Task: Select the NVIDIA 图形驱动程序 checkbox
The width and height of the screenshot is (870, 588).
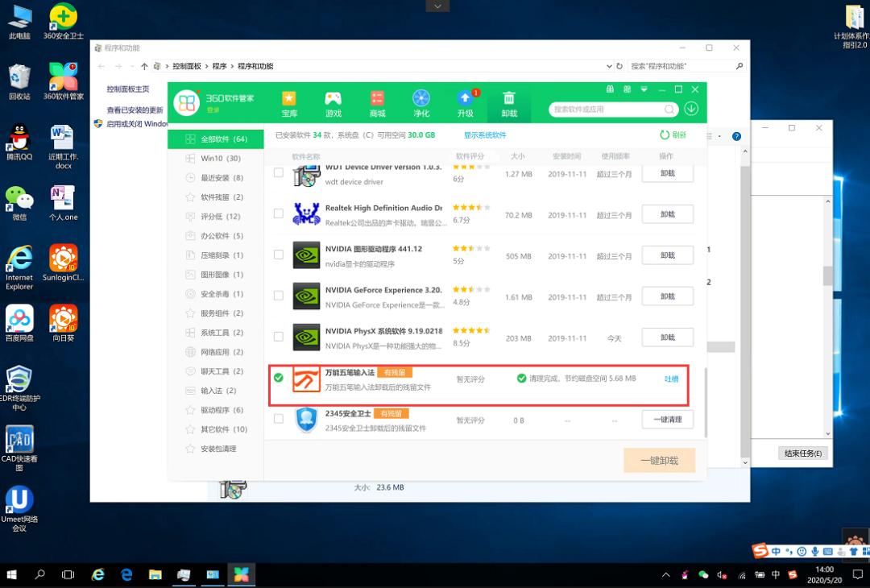Action: [x=278, y=255]
